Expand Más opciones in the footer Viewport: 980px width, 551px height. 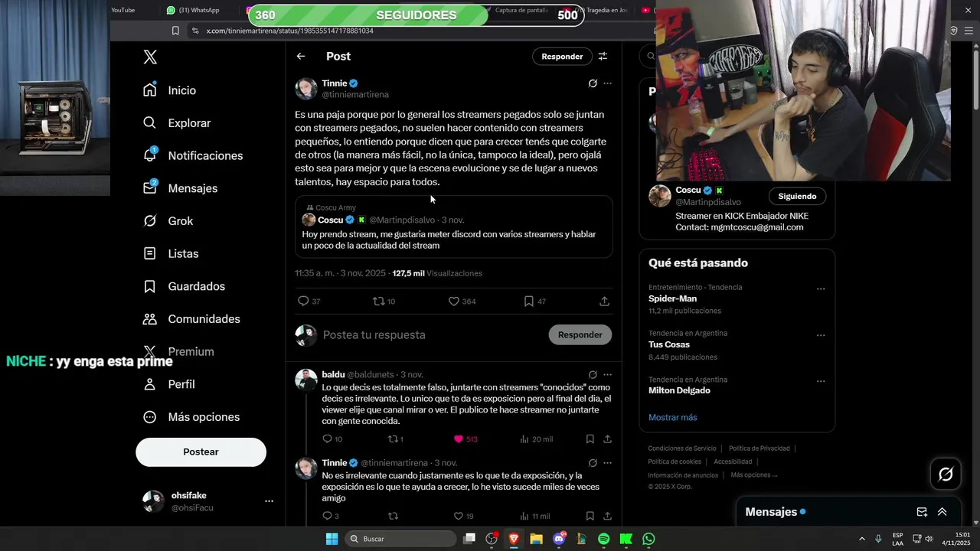pos(754,475)
